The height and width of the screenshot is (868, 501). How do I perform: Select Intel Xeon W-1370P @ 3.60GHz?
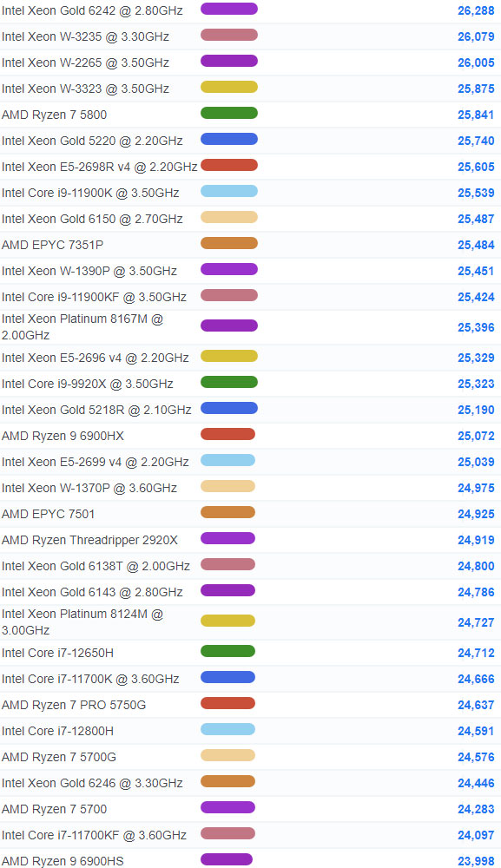(89, 488)
